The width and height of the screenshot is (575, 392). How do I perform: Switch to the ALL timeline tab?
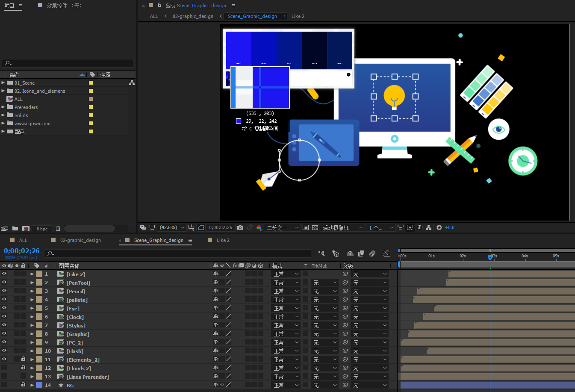pos(23,240)
